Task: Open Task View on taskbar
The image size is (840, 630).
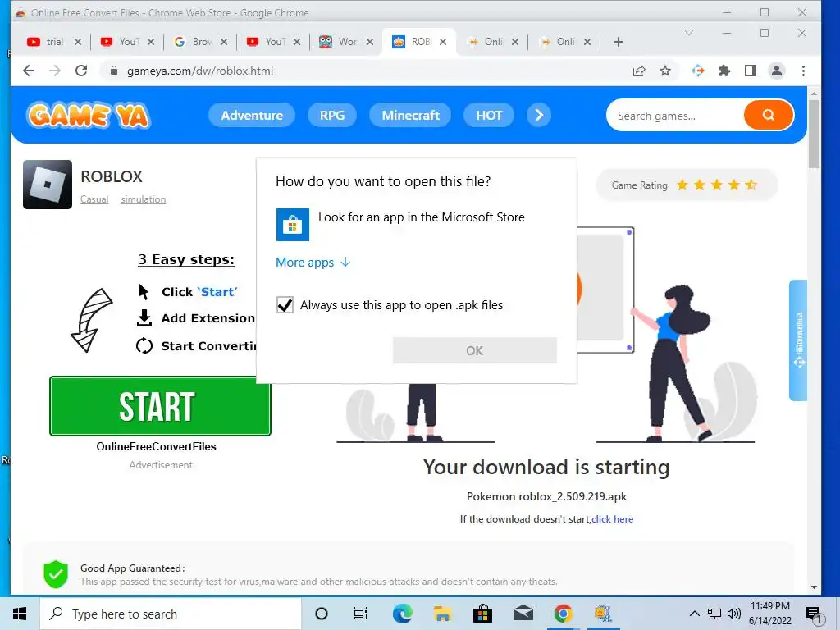Action: point(361,614)
